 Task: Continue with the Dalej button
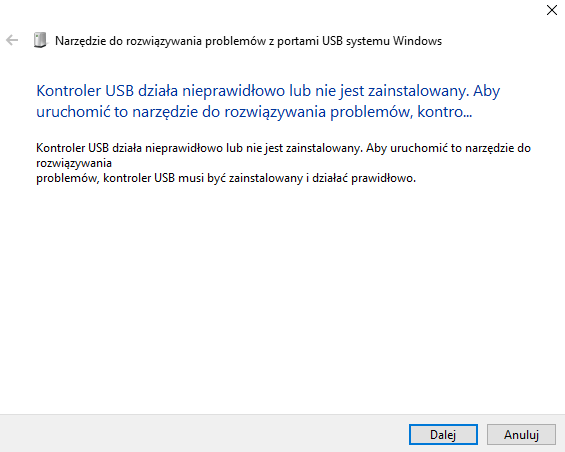tap(443, 434)
